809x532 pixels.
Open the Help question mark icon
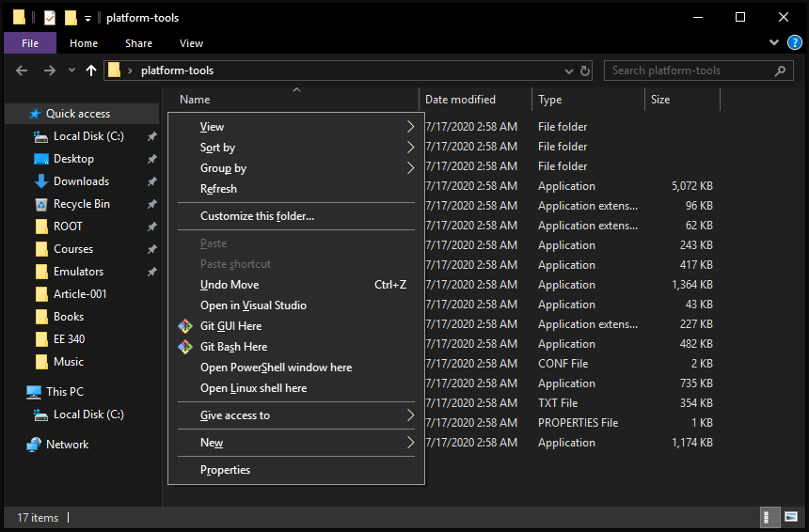795,43
